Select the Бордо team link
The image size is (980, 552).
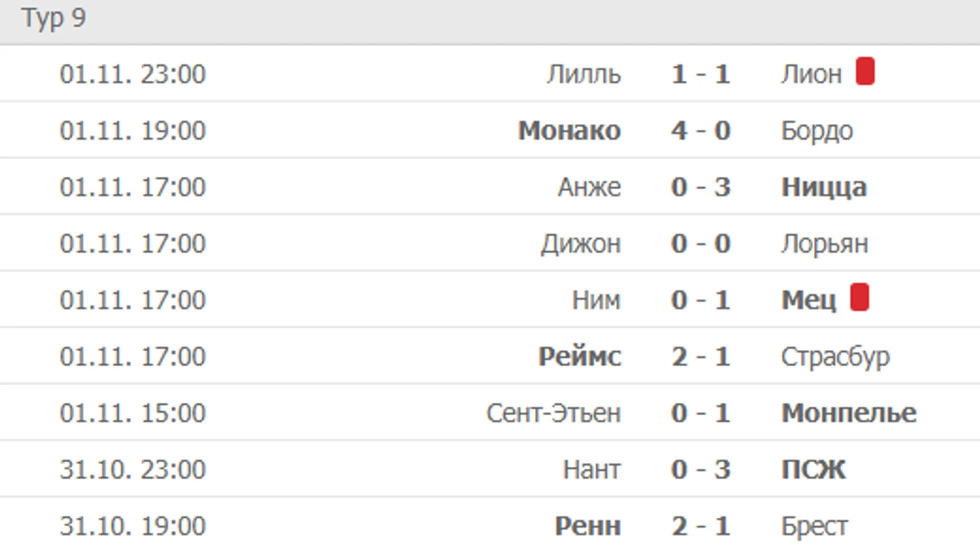816,130
